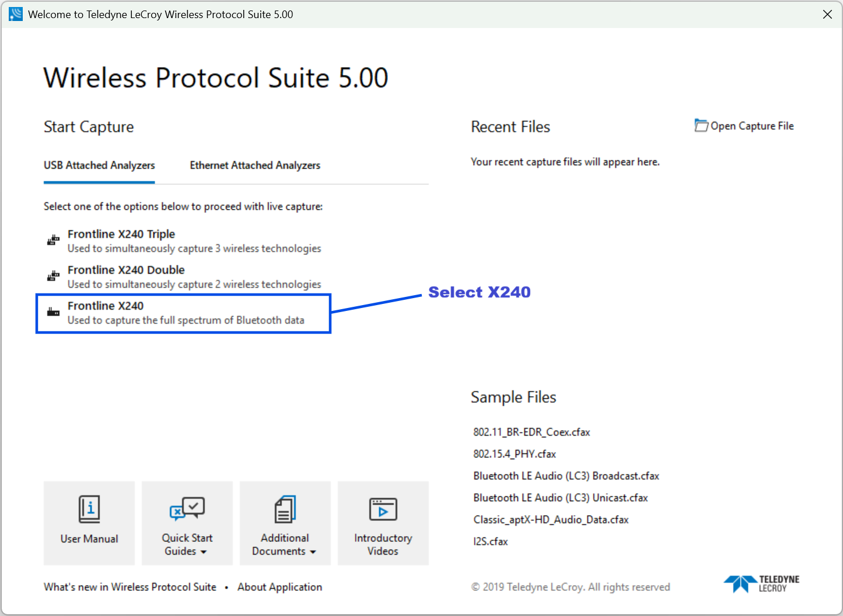
Task: Expand the Quick Start Guides dropdown arrow
Action: pyautogui.click(x=204, y=552)
